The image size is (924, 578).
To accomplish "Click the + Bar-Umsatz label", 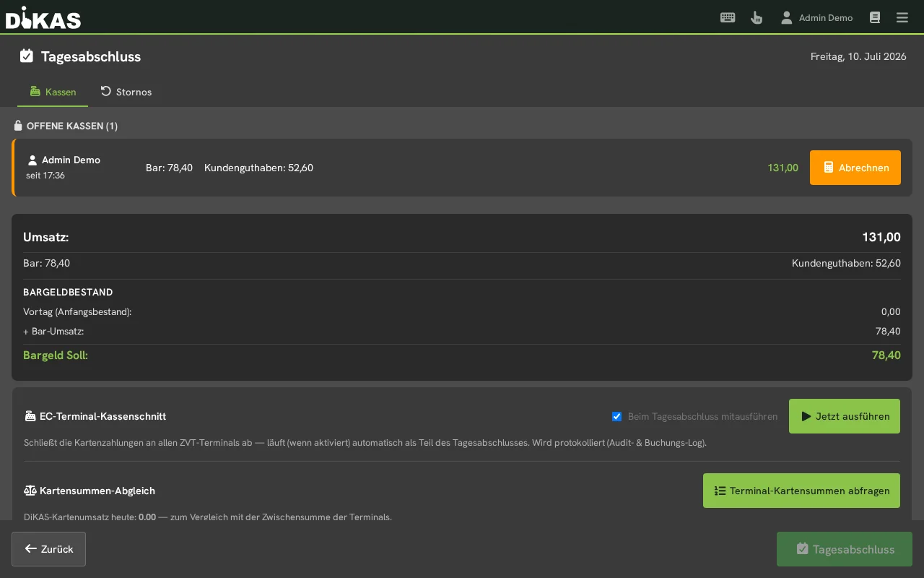I will (53, 332).
